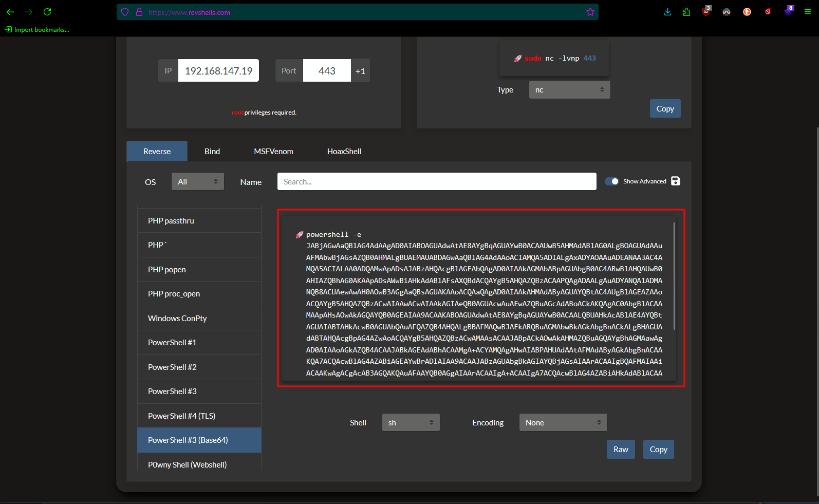Select PowerShell #1 payload
Viewport: 819px width, 504px height.
pyautogui.click(x=199, y=343)
